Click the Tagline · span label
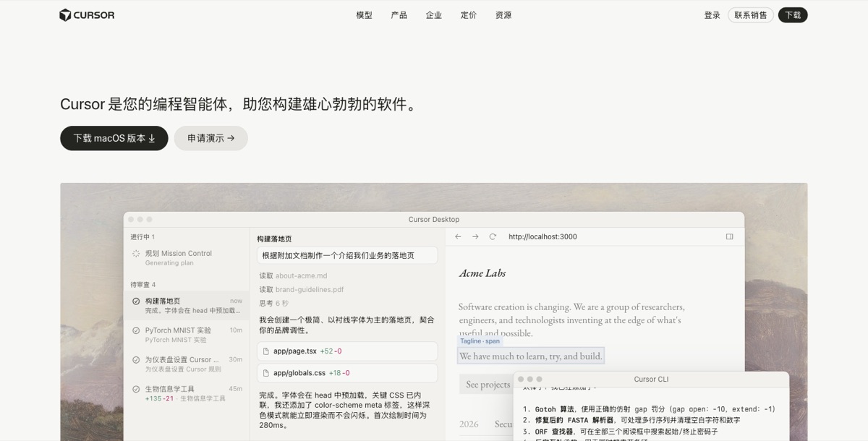 point(480,341)
